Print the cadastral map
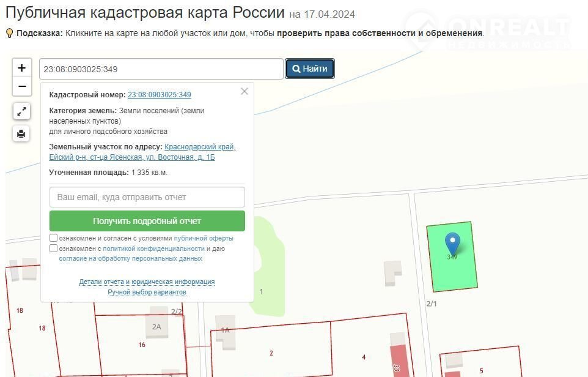The image size is (588, 377). coord(21,133)
